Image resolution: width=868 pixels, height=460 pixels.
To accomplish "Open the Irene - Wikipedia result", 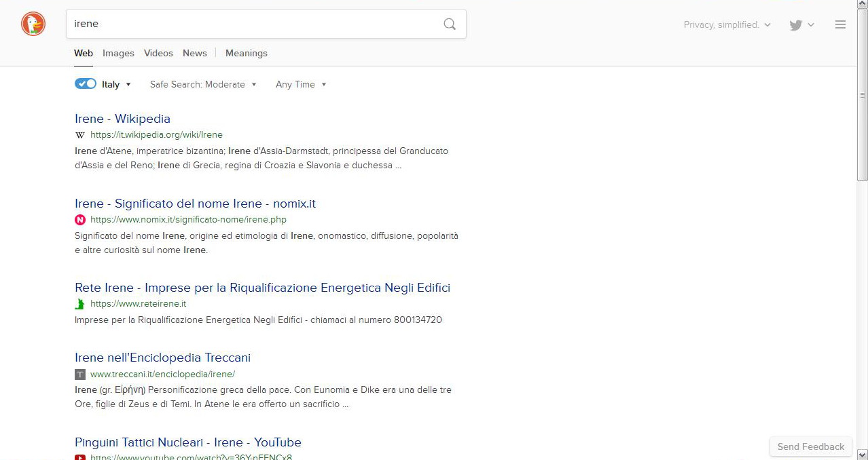I will (122, 119).
